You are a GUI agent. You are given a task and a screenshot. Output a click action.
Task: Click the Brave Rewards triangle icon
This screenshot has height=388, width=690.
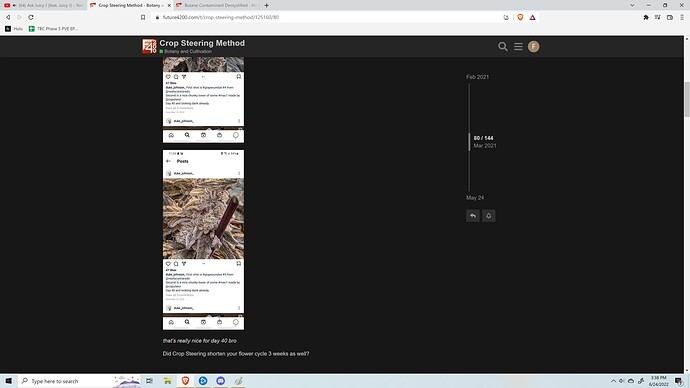[532, 17]
